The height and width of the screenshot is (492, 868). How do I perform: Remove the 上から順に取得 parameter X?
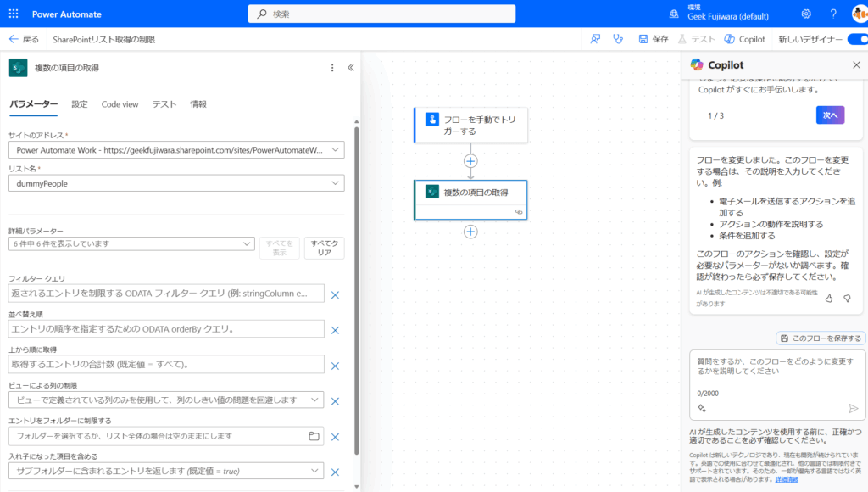335,366
